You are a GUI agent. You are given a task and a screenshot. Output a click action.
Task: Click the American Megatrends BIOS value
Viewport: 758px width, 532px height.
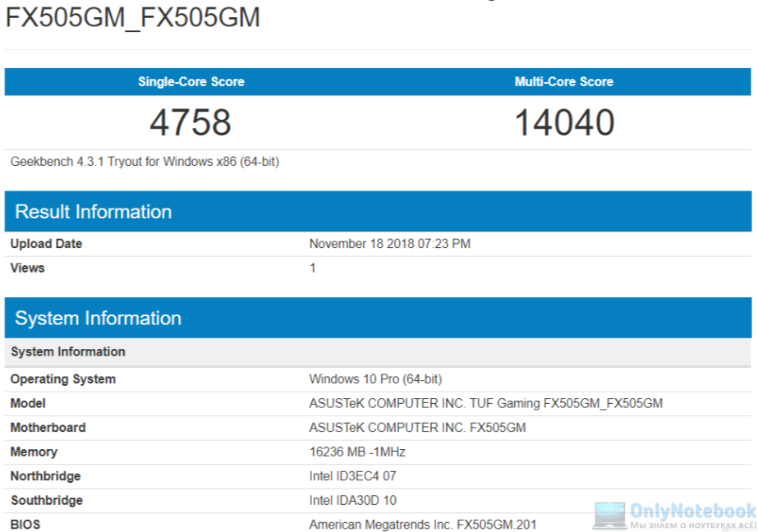point(423,525)
